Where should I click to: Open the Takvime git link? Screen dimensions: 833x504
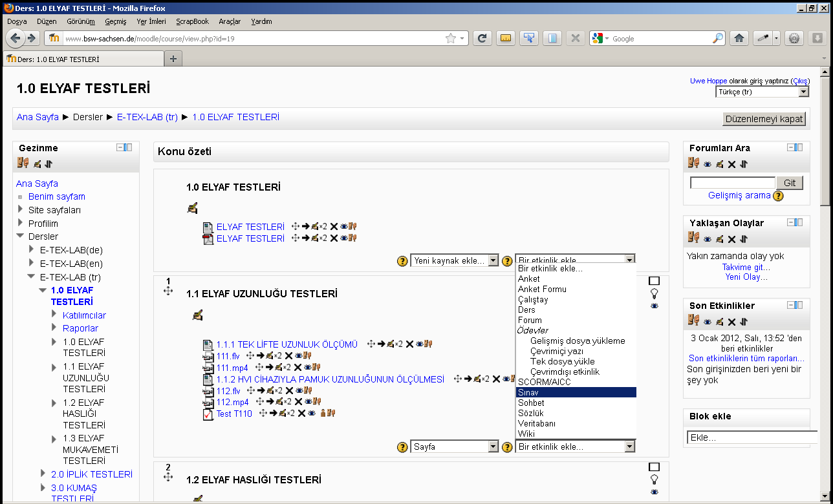tap(746, 267)
